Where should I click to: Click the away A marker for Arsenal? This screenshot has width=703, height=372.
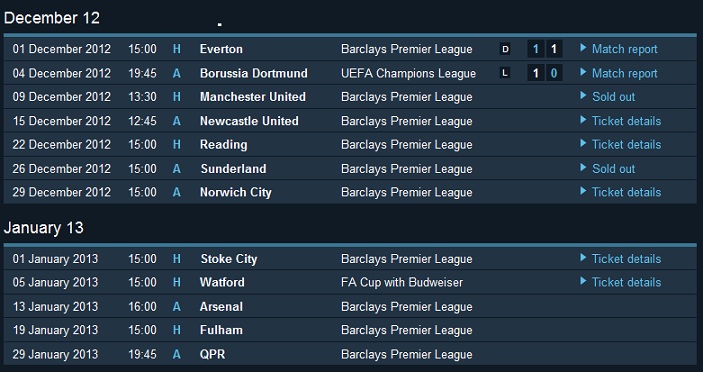(x=177, y=307)
